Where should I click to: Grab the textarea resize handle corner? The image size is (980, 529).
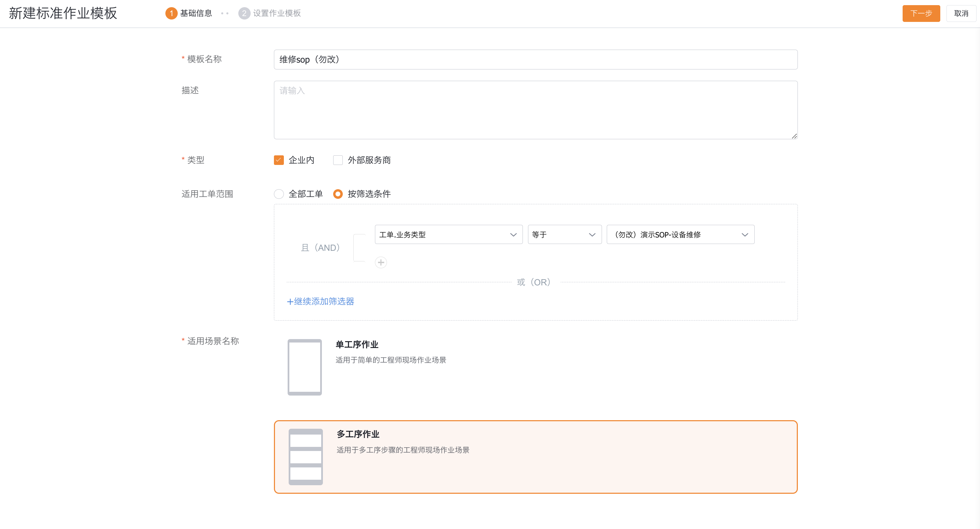point(794,136)
